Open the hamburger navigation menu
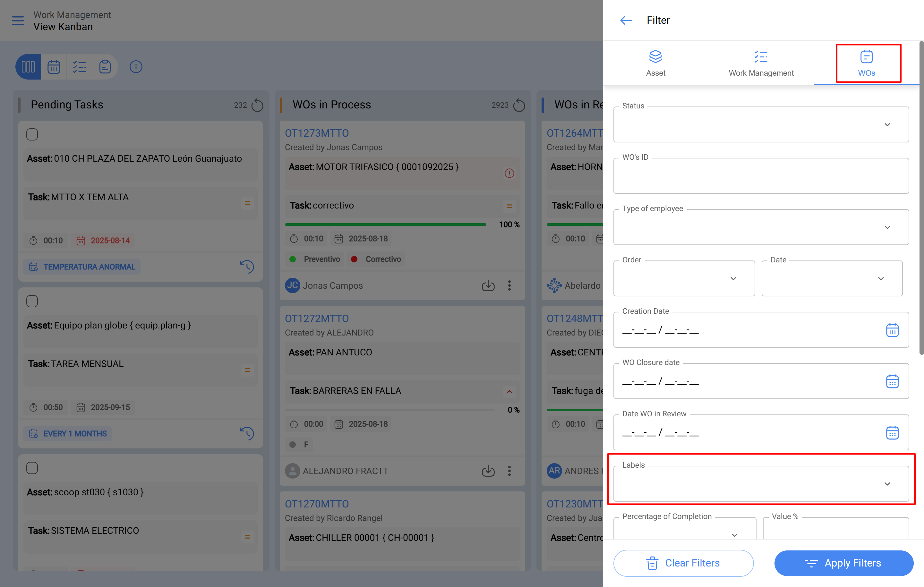The width and height of the screenshot is (924, 587). (x=18, y=20)
